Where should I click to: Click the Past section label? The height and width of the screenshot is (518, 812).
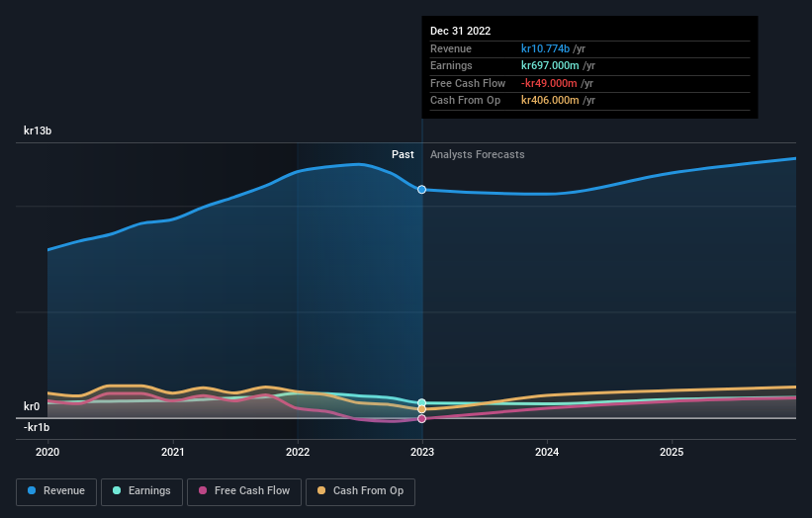[403, 154]
